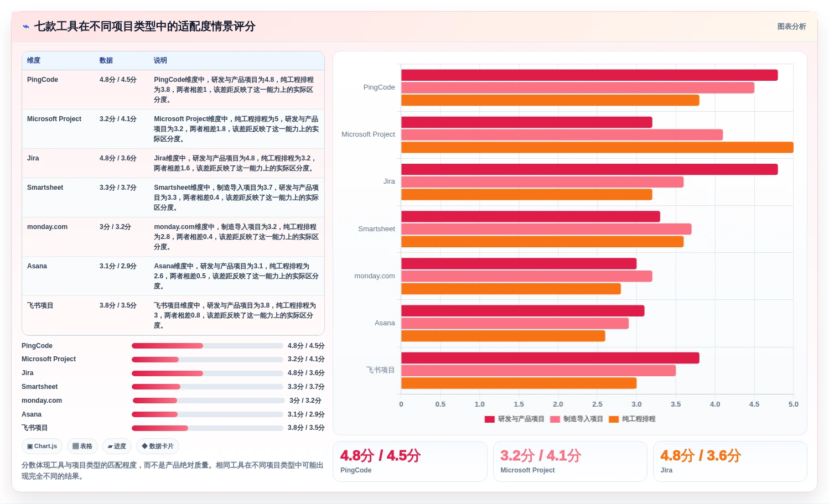The width and height of the screenshot is (829, 504).
Task: Click the 飞书项目 table row name
Action: coord(40,305)
